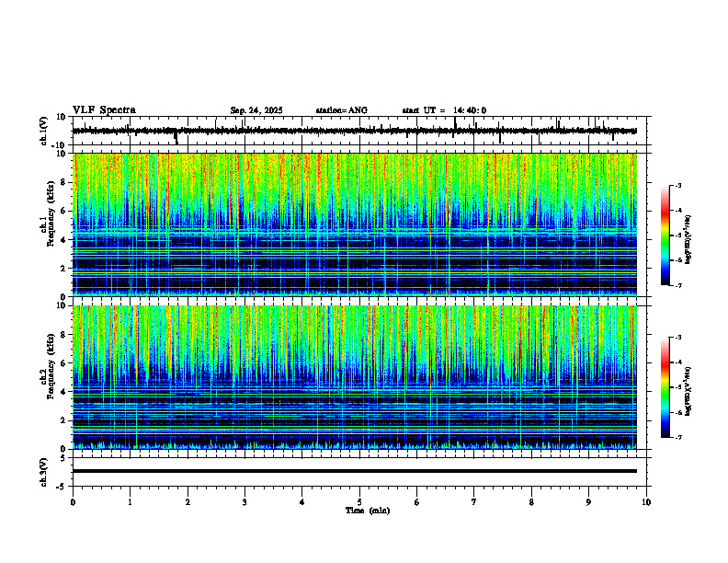Click tick label "2" on the time axis

(188, 502)
